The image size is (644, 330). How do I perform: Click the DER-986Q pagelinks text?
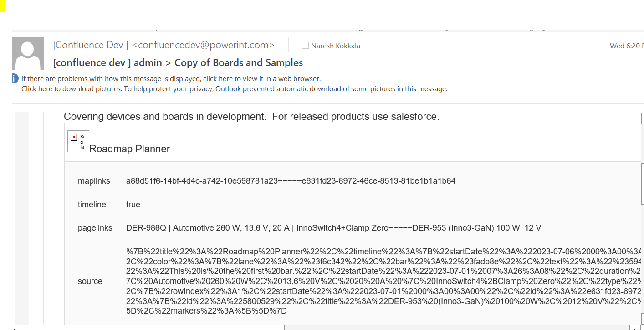(333, 228)
